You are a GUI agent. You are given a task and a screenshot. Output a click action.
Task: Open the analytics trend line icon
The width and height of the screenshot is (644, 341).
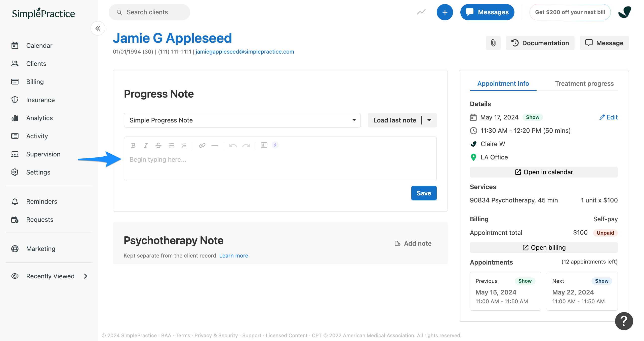click(x=421, y=12)
